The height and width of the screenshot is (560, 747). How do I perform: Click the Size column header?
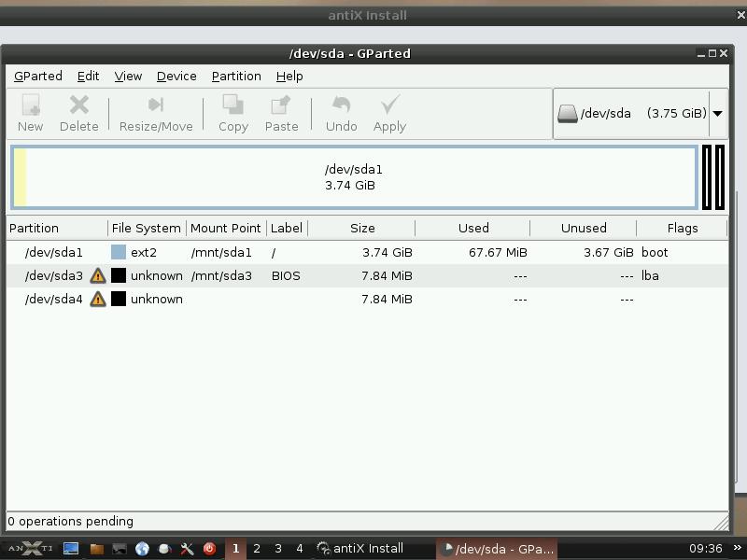[x=362, y=228]
